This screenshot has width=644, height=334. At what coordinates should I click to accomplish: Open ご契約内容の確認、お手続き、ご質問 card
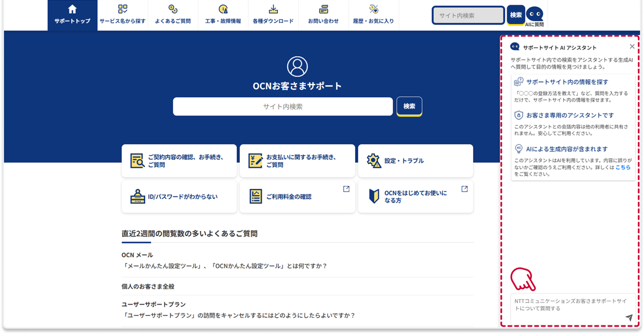click(x=179, y=161)
